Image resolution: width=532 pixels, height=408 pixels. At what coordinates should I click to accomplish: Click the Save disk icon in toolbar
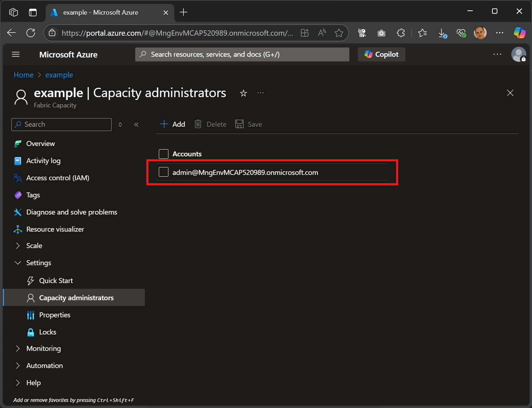tap(239, 124)
